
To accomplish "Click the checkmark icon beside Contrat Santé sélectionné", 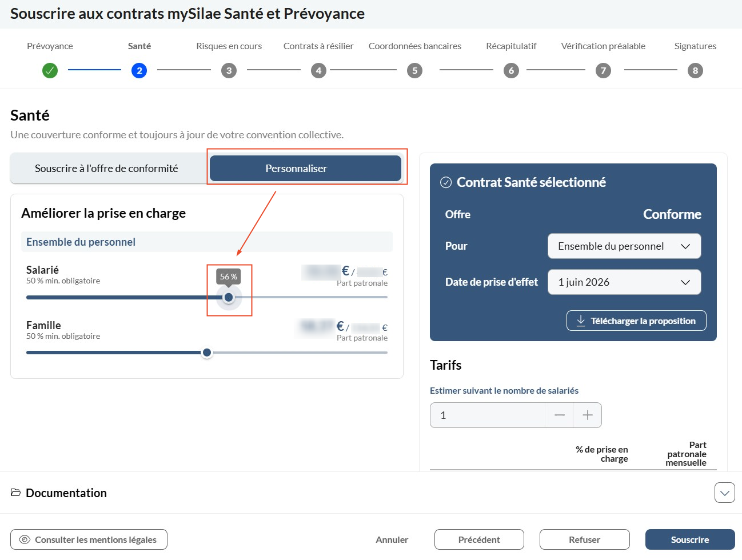I will coord(446,182).
